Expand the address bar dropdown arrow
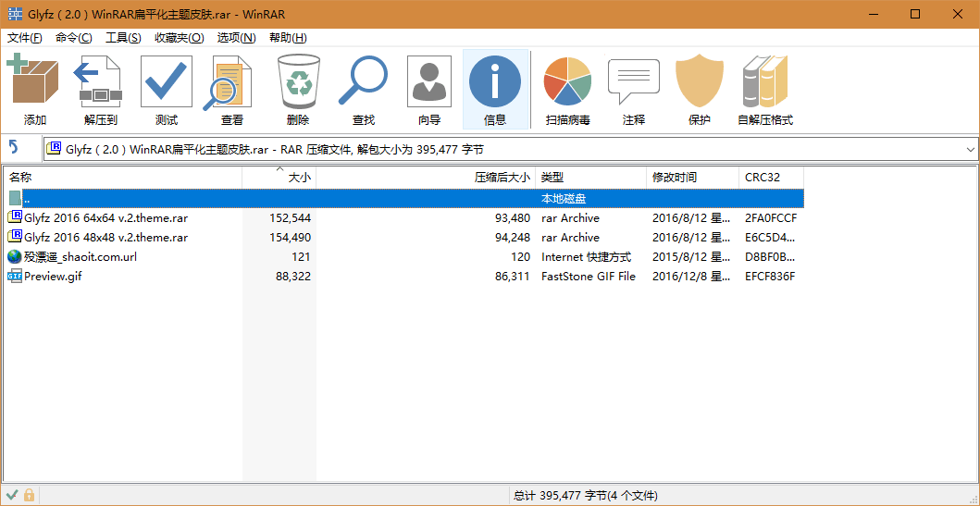980x506 pixels. pyautogui.click(x=970, y=149)
